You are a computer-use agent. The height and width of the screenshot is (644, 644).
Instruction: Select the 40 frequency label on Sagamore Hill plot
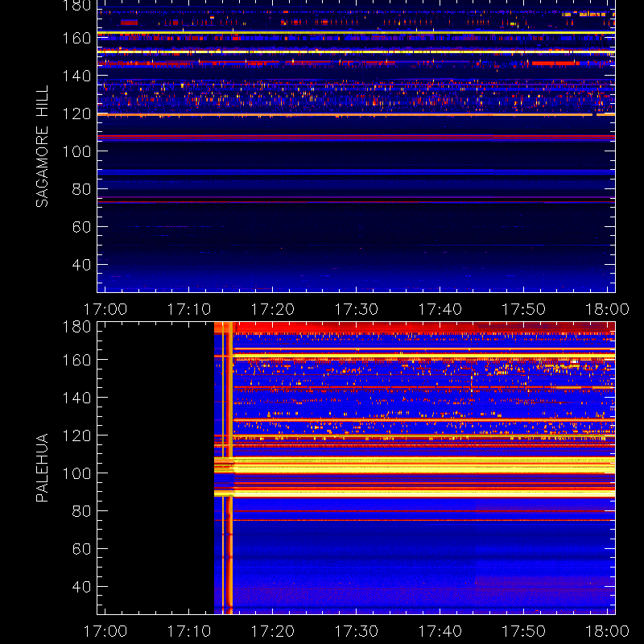pyautogui.click(x=81, y=264)
